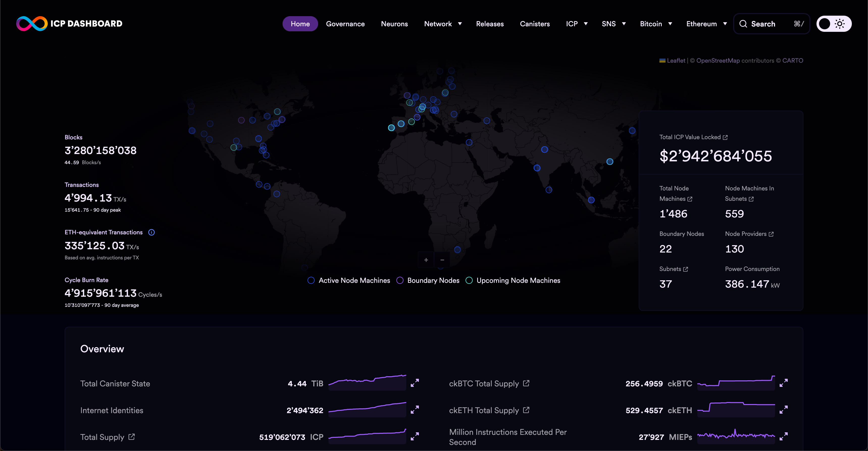This screenshot has width=868, height=451.
Task: Click the ICP Dashboard infinity logo
Action: coord(32,23)
